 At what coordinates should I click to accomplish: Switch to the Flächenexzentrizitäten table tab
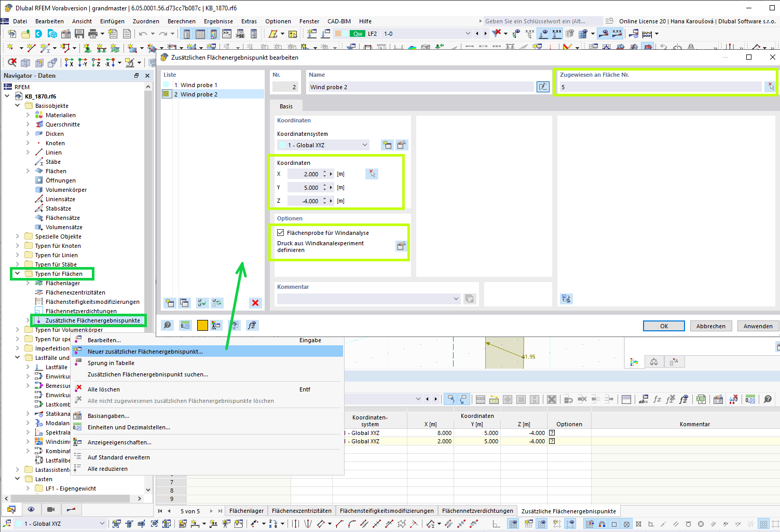point(302,511)
